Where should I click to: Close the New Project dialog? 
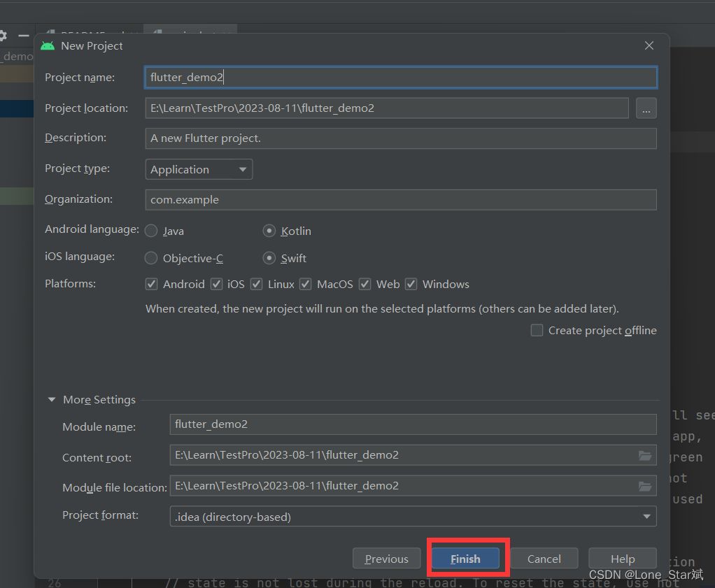649,45
